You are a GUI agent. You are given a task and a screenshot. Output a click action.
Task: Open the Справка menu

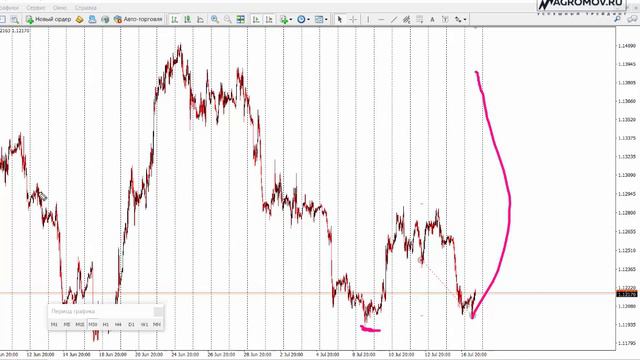pos(86,8)
